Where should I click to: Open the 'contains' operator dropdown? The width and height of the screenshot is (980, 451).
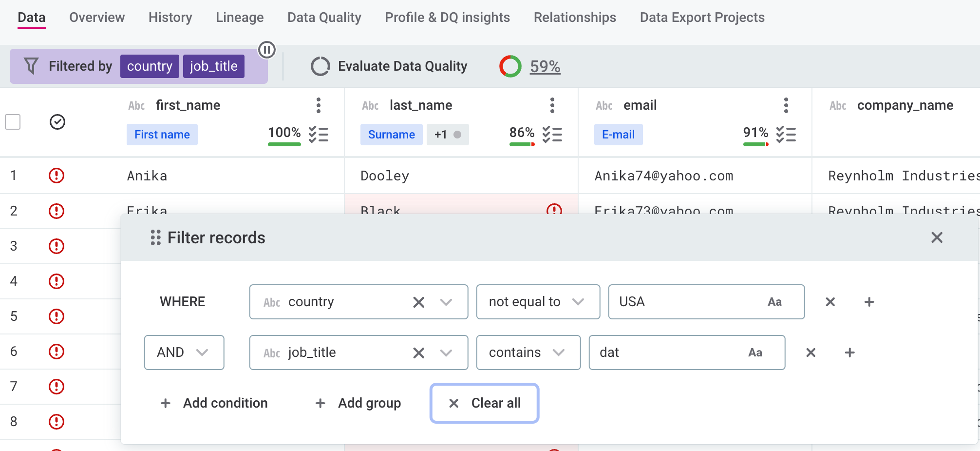(528, 353)
